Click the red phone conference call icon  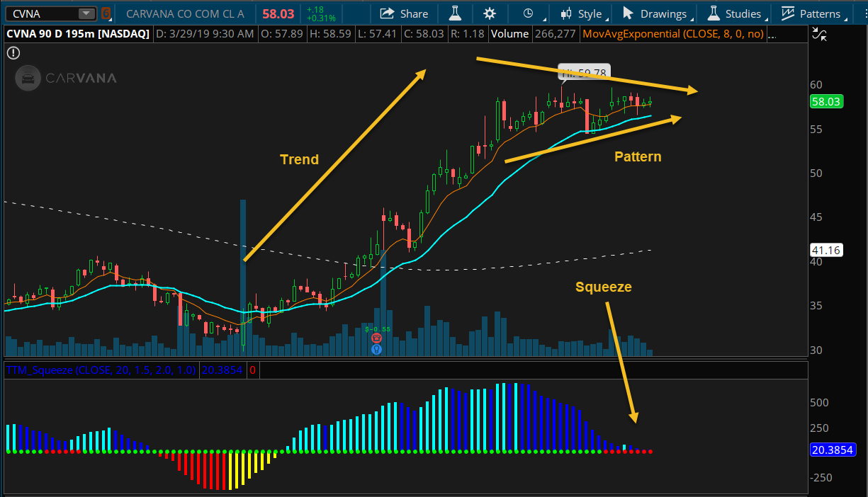tap(377, 339)
